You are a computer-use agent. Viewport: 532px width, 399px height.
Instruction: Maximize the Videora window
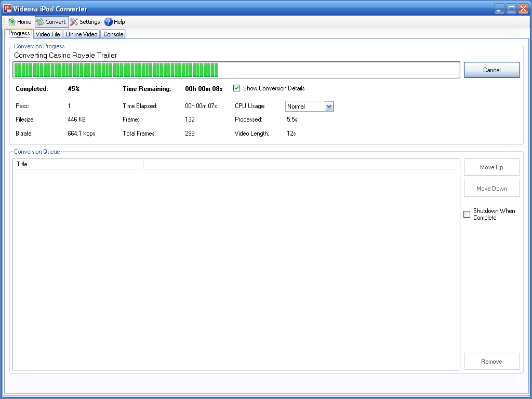point(511,8)
